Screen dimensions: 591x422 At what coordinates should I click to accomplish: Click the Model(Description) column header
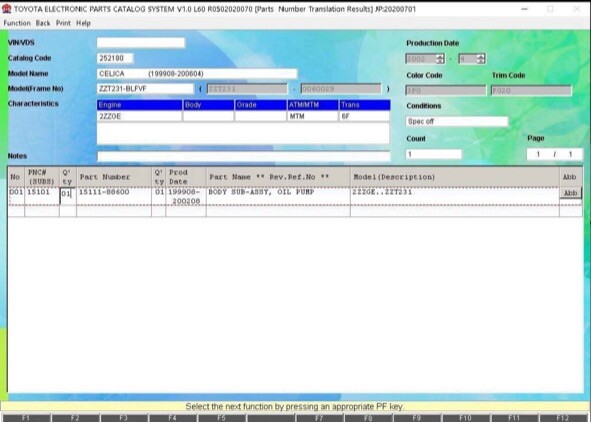coord(455,177)
